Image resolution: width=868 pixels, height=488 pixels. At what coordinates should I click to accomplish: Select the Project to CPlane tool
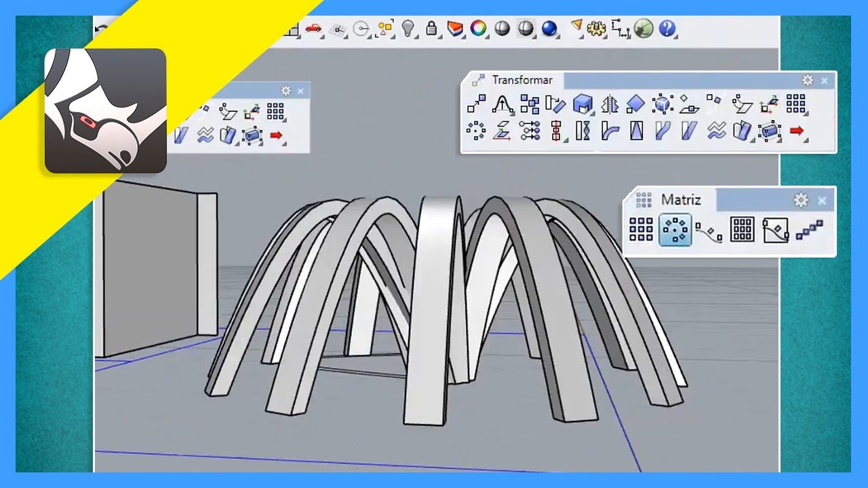[502, 130]
